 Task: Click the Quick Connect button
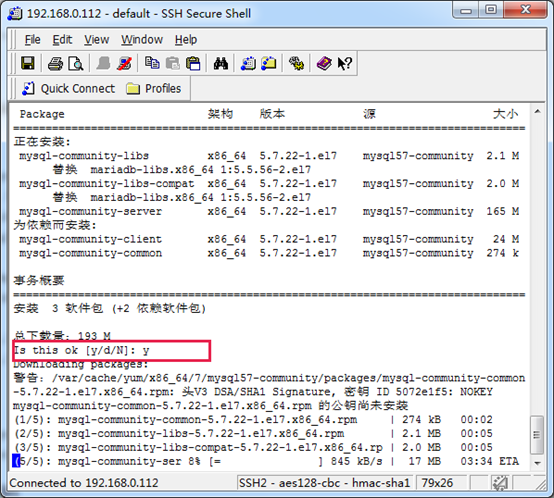click(x=69, y=88)
